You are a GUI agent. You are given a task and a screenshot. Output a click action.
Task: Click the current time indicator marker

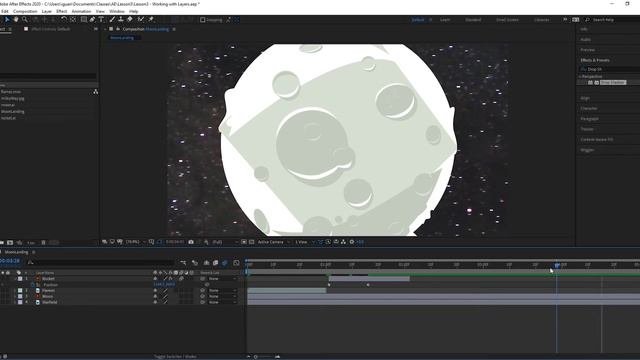[557, 265]
